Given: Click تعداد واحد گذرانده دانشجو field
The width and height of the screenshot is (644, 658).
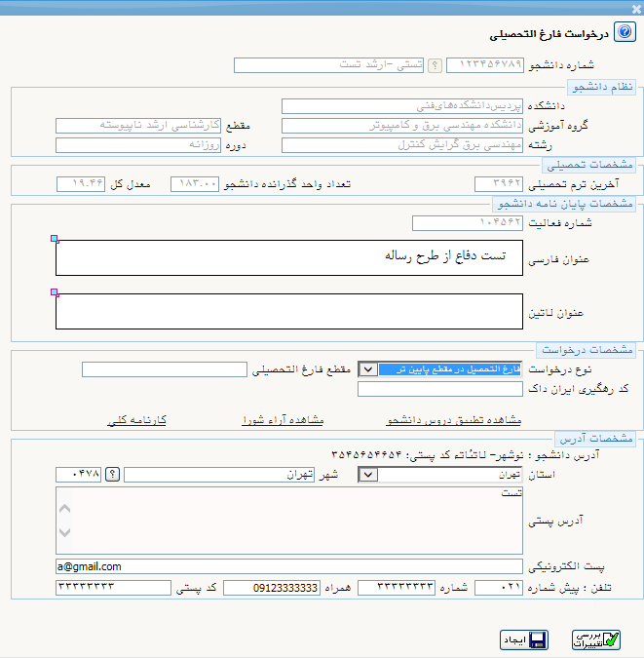Looking at the screenshot, I should pos(195,184).
